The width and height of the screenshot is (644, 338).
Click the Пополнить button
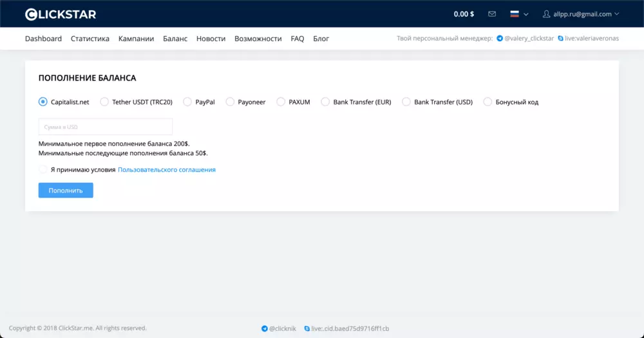[66, 190]
